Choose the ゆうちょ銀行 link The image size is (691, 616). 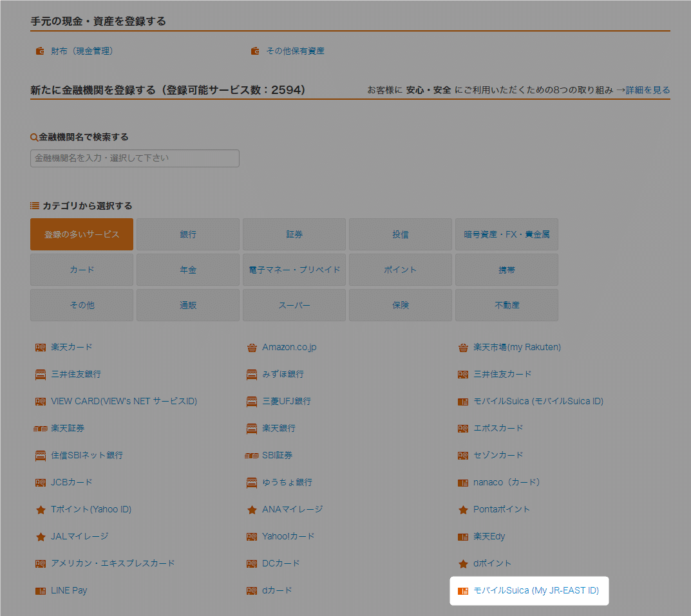(x=287, y=482)
